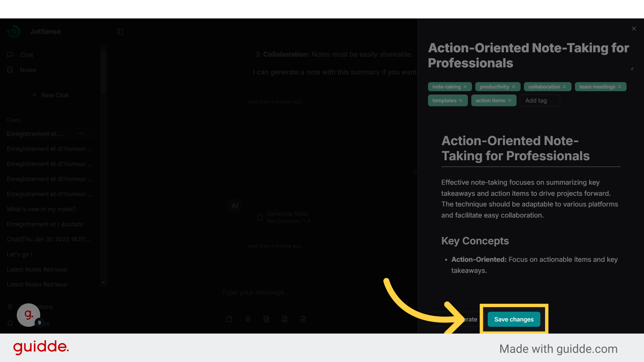Click the plug integrations icon in sidebar
644x362 pixels.
click(x=10, y=307)
